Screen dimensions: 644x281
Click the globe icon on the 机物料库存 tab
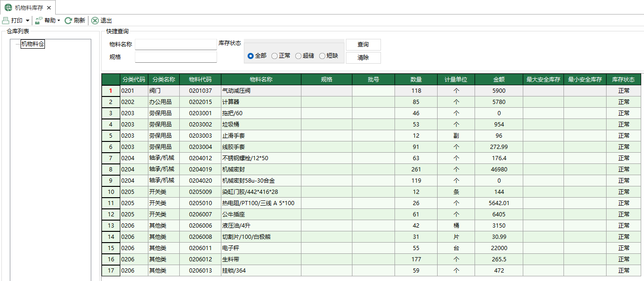(8, 7)
